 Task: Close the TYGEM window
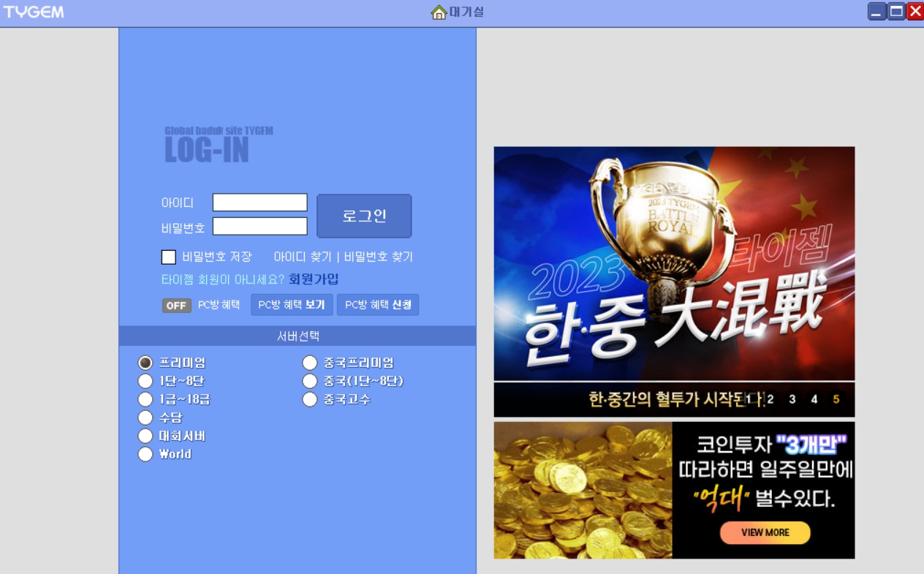click(x=915, y=11)
